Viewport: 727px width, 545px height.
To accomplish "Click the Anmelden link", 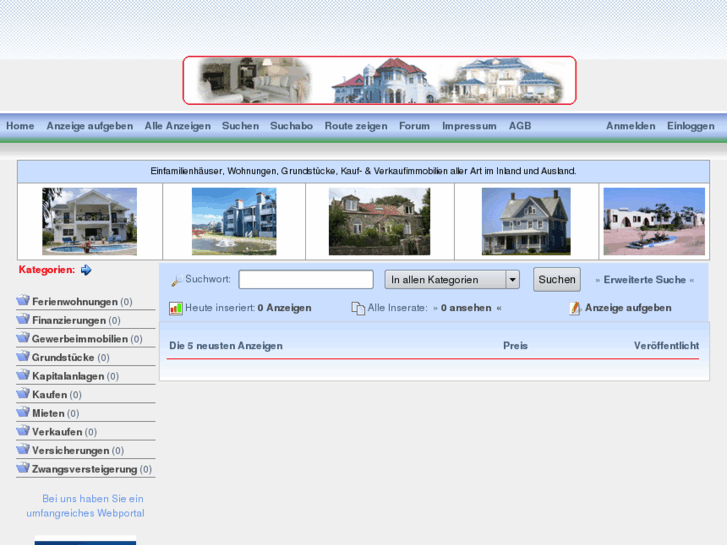I will [631, 126].
